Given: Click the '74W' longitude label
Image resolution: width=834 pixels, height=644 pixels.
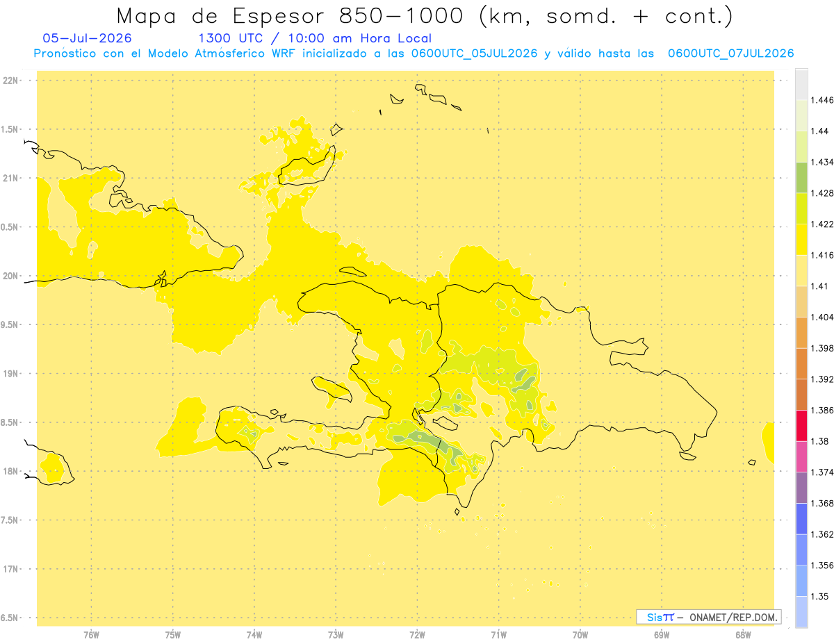Looking at the screenshot, I should 254,634.
